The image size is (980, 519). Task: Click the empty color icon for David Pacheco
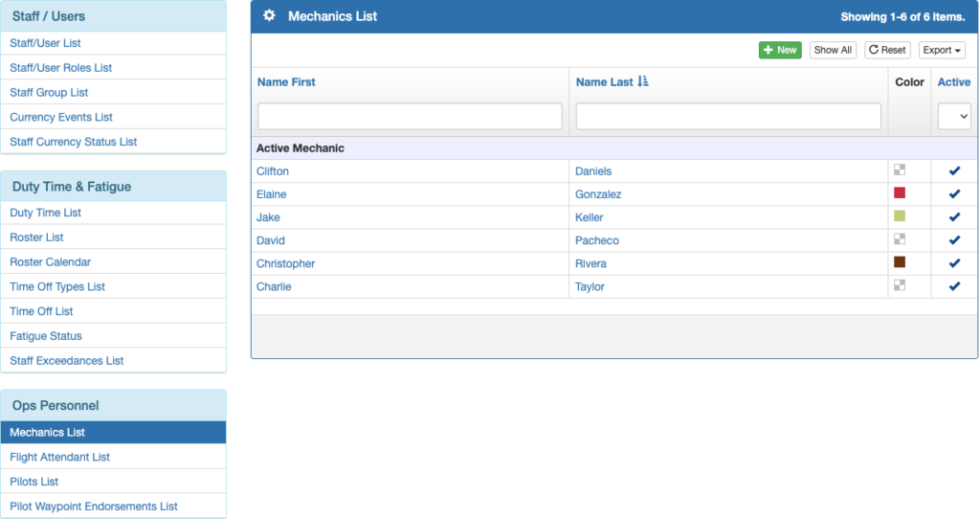click(x=900, y=239)
